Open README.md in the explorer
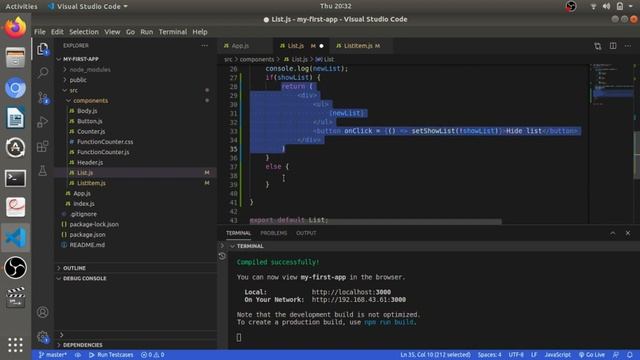 point(87,245)
